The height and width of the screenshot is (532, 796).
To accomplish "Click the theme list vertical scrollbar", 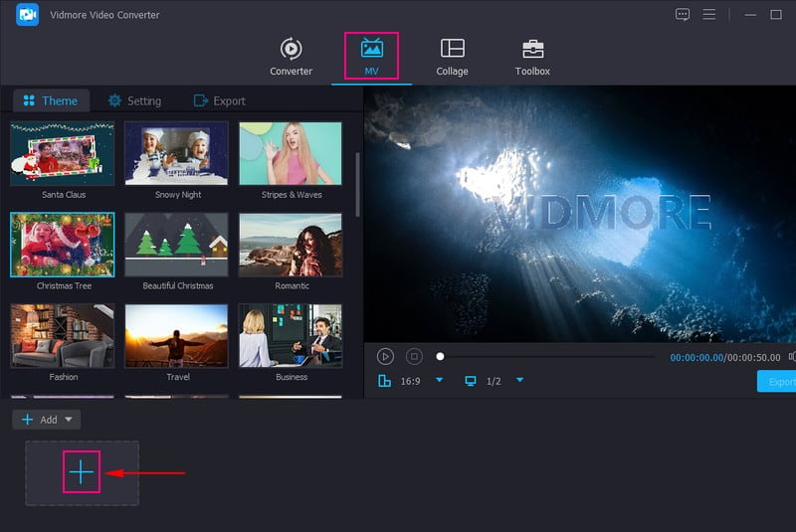I will point(357,184).
